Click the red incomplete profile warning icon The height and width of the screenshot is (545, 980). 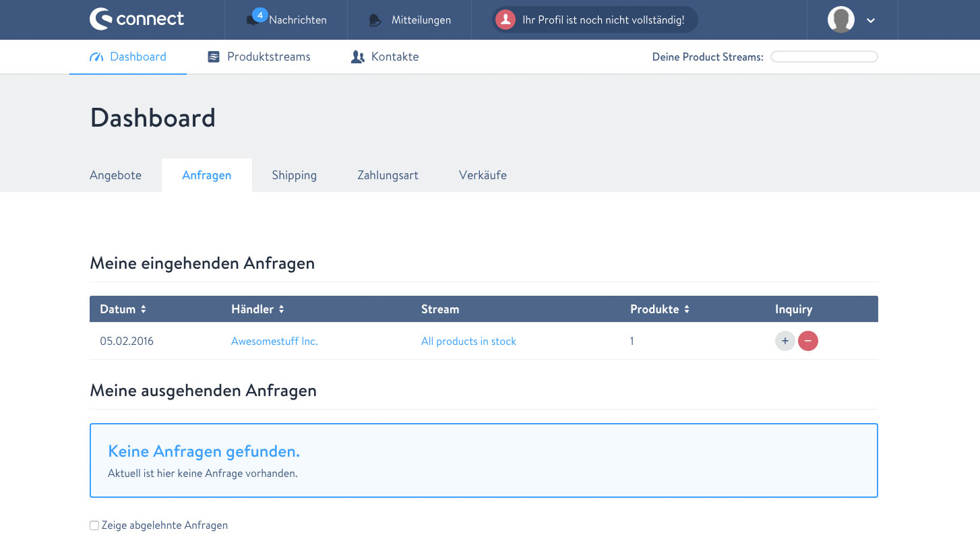coord(505,20)
